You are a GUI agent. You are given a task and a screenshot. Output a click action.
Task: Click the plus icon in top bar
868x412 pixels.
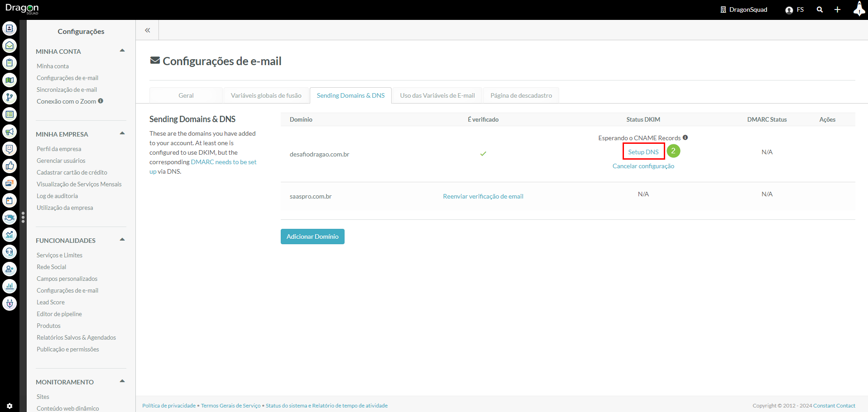pyautogui.click(x=837, y=9)
